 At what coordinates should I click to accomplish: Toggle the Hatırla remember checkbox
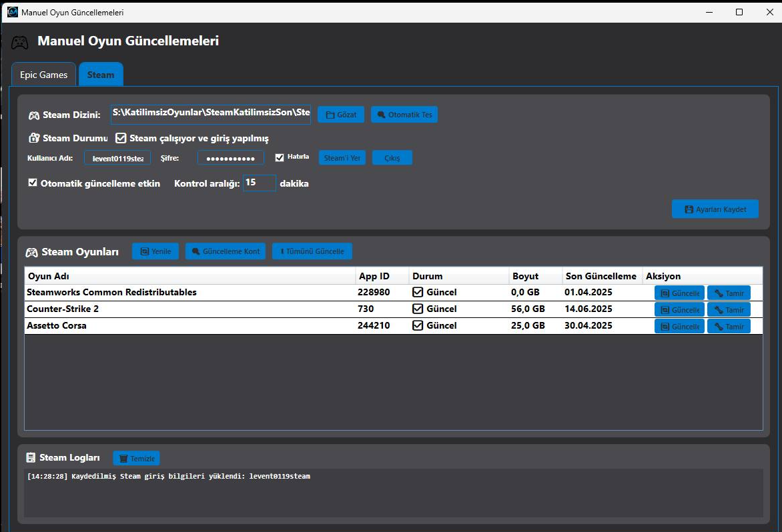click(280, 158)
